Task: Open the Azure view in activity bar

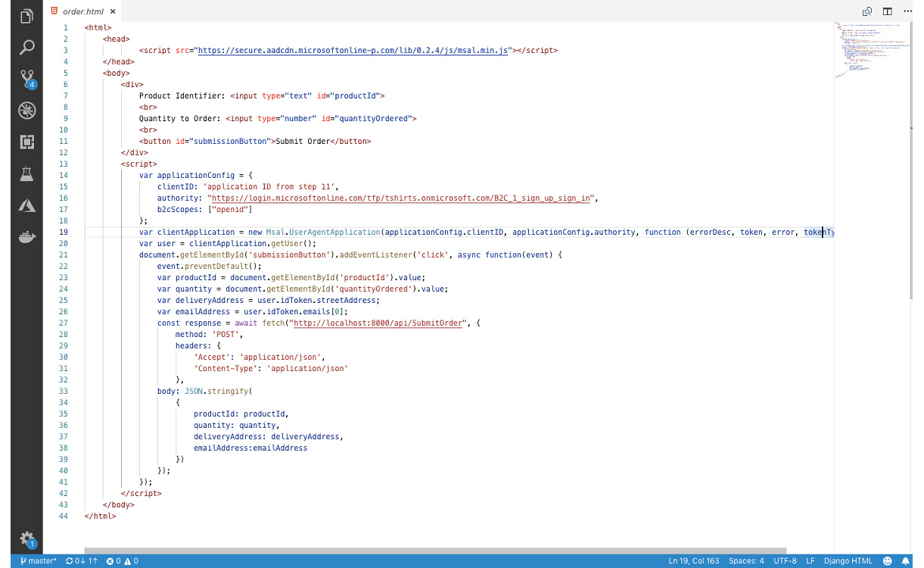Action: coord(26,205)
